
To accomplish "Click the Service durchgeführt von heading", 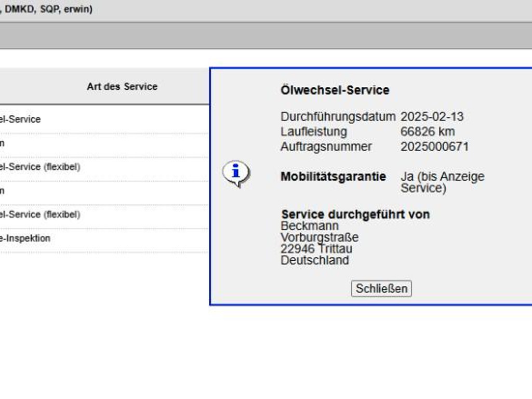I will point(355,215).
